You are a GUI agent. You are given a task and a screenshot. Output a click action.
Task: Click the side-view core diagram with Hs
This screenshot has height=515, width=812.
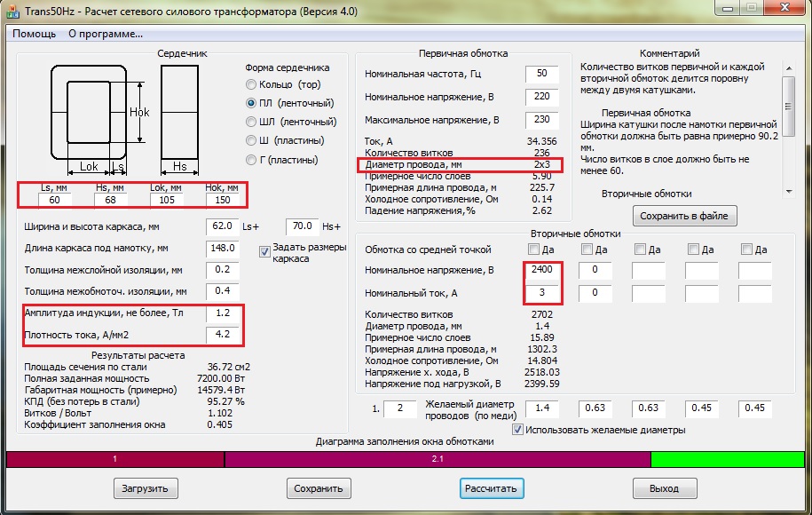click(179, 120)
